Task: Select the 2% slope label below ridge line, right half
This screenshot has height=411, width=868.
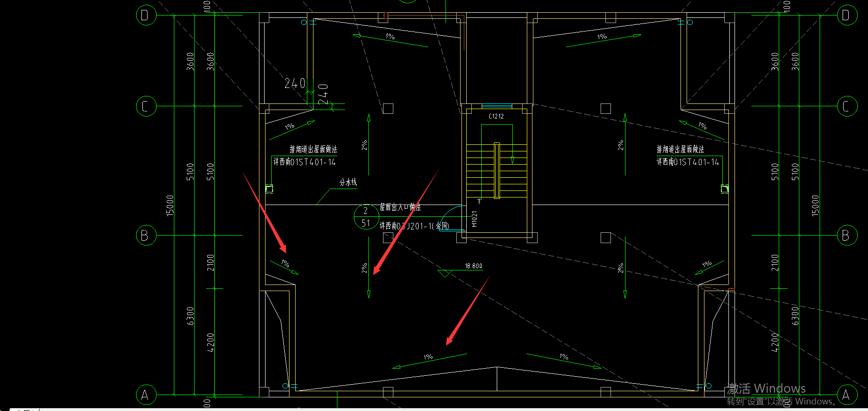Action: (x=621, y=268)
